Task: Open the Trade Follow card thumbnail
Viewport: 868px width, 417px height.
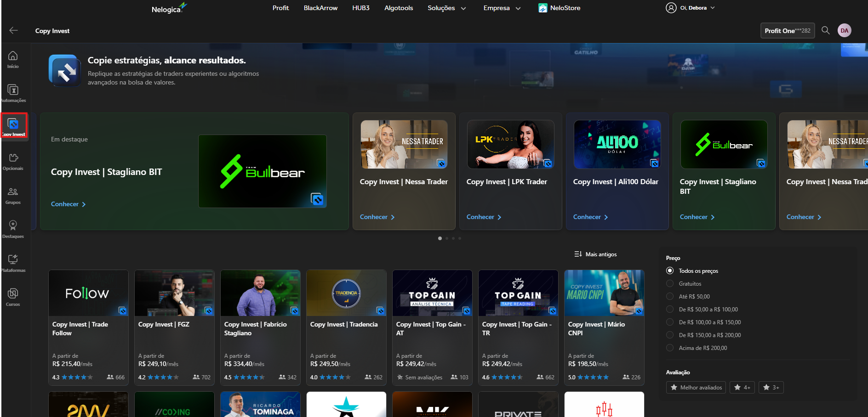Action: coord(88,293)
